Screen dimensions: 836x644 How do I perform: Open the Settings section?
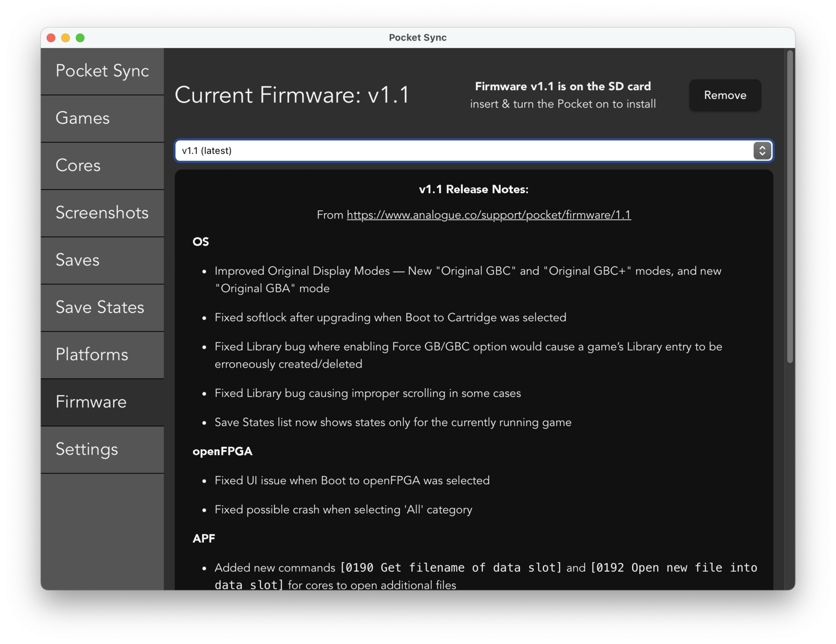[102, 450]
